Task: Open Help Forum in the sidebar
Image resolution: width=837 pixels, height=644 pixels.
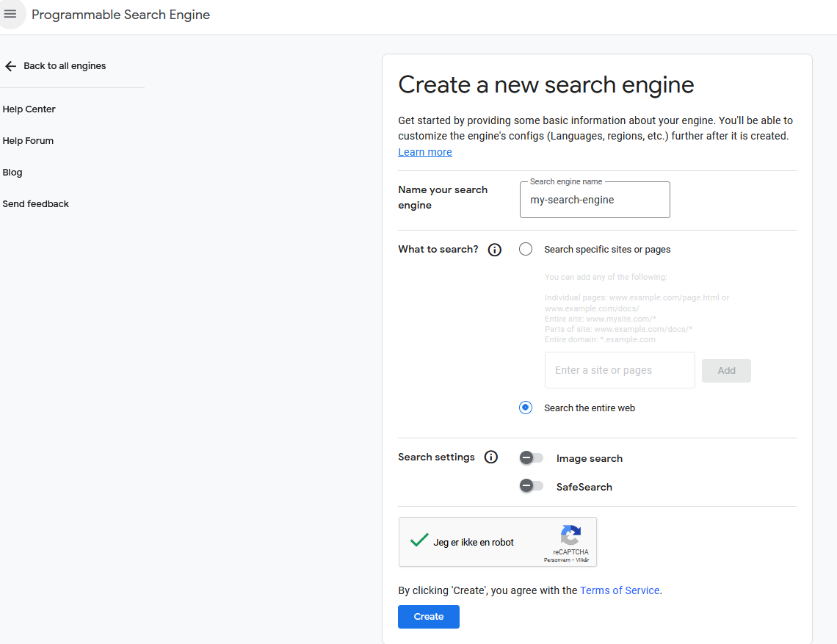Action: point(28,141)
